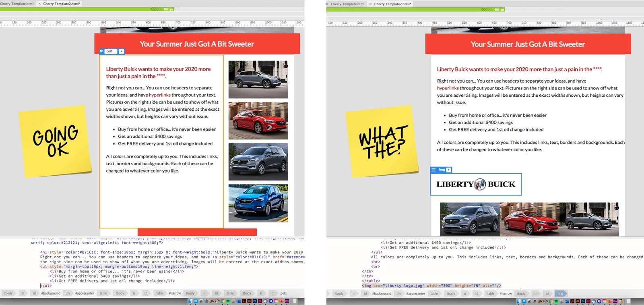Viewport: 644px width, 305px height.
Task: Select #background tag in left tag selector
Action: 51,293
